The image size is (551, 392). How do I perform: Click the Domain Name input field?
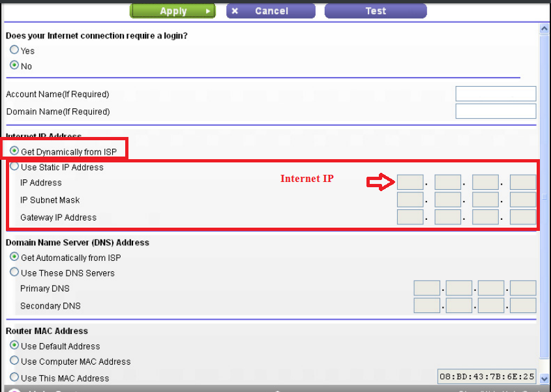click(496, 112)
